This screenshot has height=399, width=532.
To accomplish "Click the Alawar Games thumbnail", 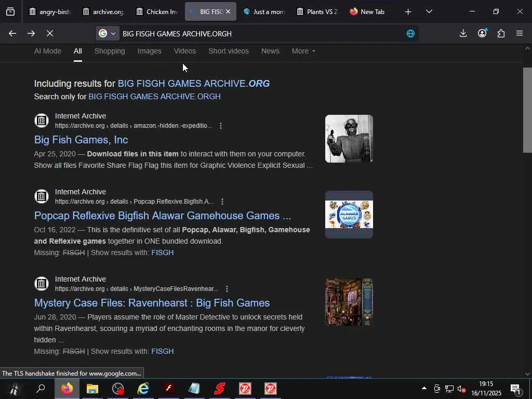I will tap(349, 215).
